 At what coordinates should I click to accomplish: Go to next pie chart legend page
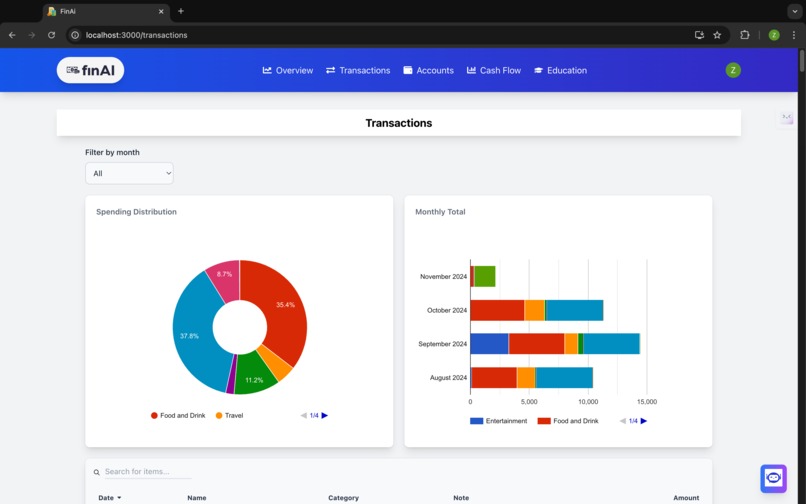(x=325, y=416)
